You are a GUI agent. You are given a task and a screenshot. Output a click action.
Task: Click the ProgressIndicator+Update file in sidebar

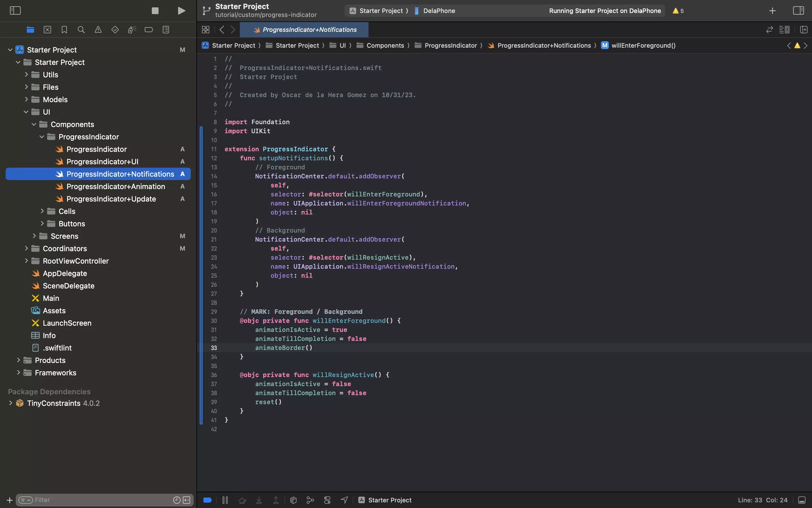point(111,199)
